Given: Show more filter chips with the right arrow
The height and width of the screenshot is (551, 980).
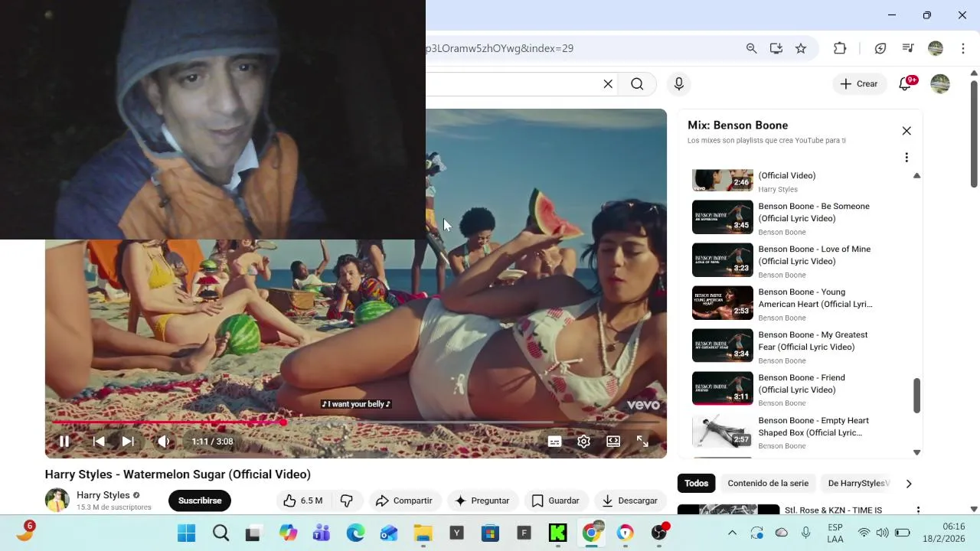Looking at the screenshot, I should [909, 484].
